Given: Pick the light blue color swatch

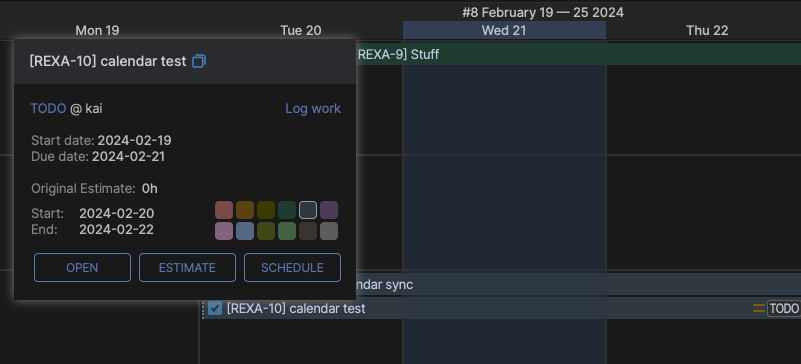Looking at the screenshot, I should pos(245,231).
